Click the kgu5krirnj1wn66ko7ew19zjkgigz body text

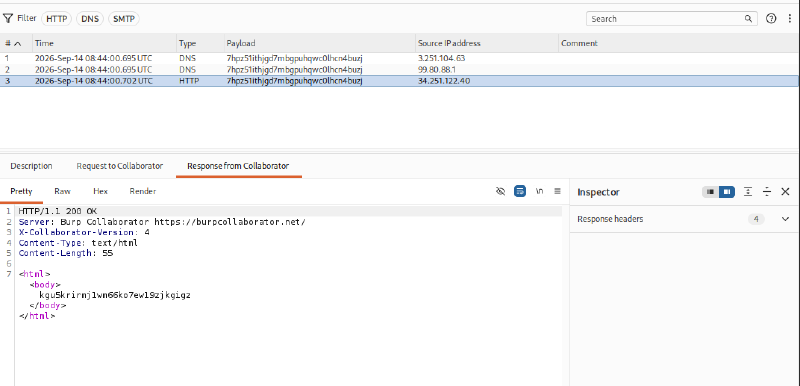point(115,295)
